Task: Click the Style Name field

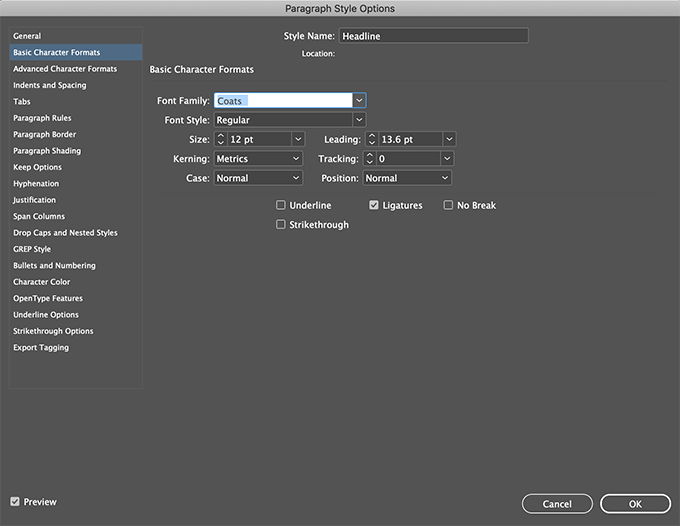Action: (433, 36)
